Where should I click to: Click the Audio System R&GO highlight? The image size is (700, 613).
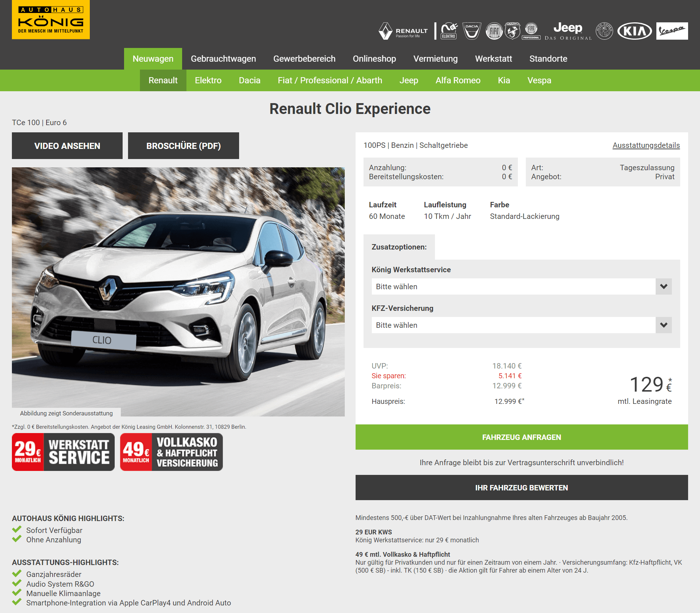tap(60, 584)
